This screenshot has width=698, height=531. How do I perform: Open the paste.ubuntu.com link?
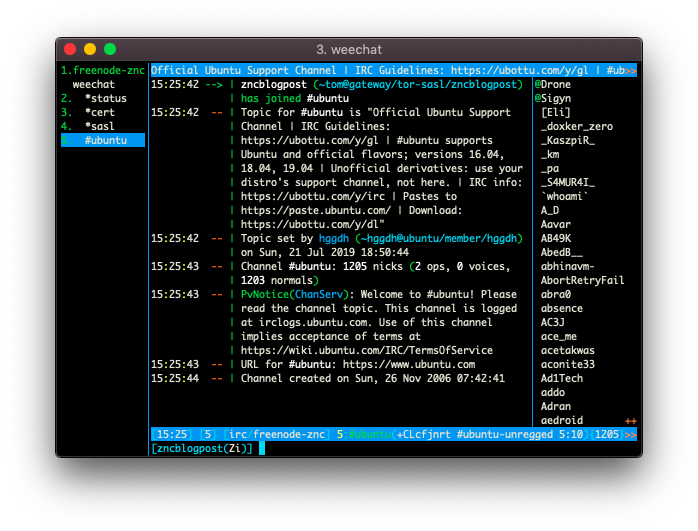pyautogui.click(x=316, y=211)
